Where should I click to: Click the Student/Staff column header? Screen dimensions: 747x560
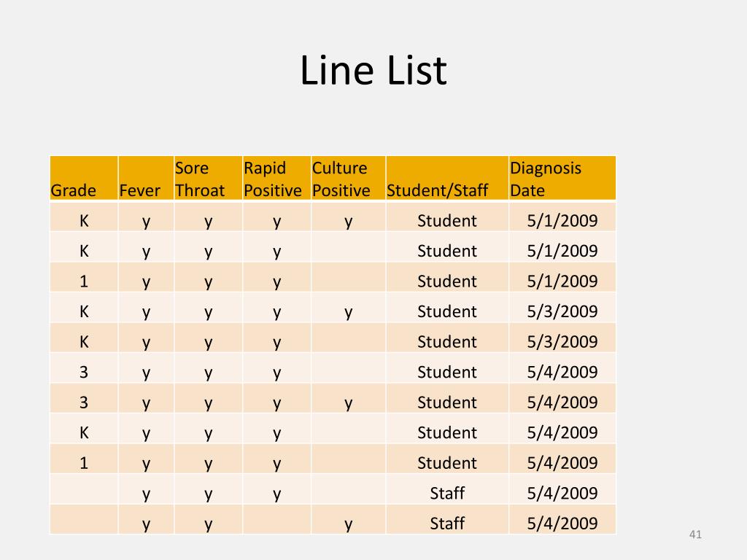[447, 178]
